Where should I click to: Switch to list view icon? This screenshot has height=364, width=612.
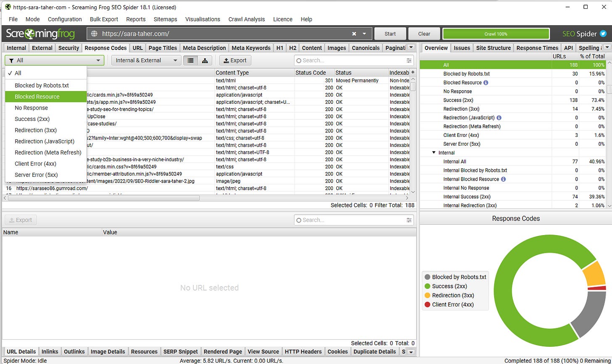point(190,60)
